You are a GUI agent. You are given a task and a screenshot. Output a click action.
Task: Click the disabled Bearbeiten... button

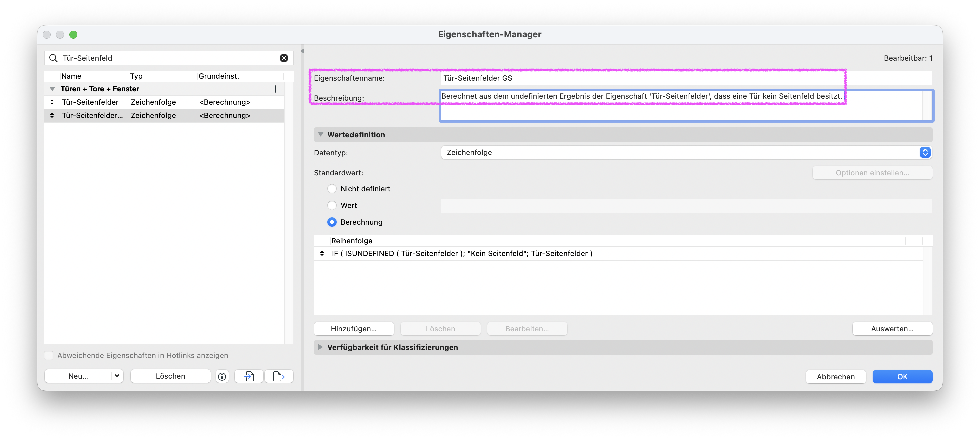(527, 329)
